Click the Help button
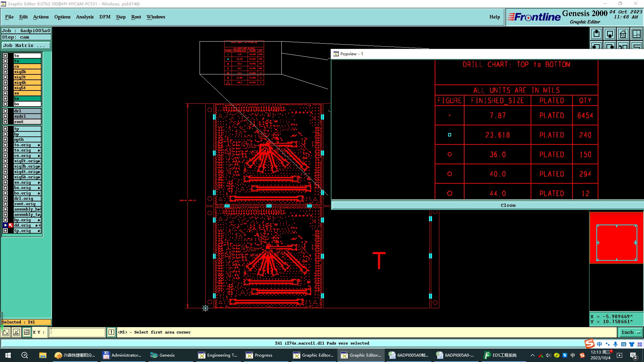The height and width of the screenshot is (362, 644). click(x=494, y=17)
